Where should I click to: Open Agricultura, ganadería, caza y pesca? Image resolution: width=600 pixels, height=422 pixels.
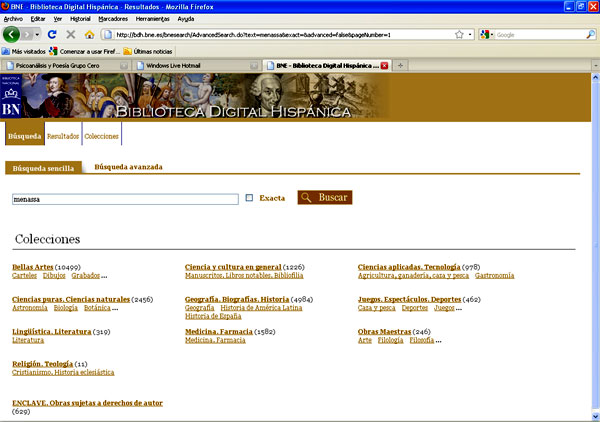pos(413,275)
